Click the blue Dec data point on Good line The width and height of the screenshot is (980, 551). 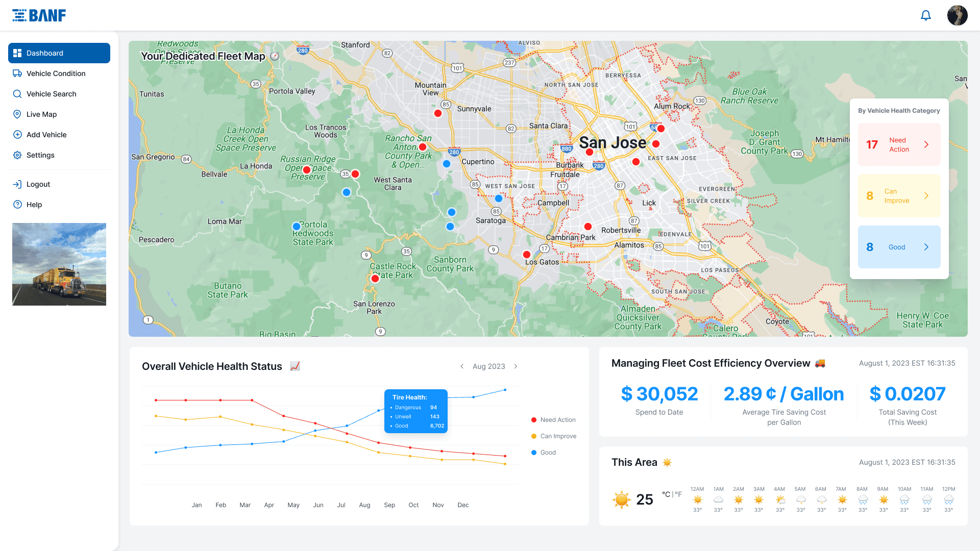(505, 390)
